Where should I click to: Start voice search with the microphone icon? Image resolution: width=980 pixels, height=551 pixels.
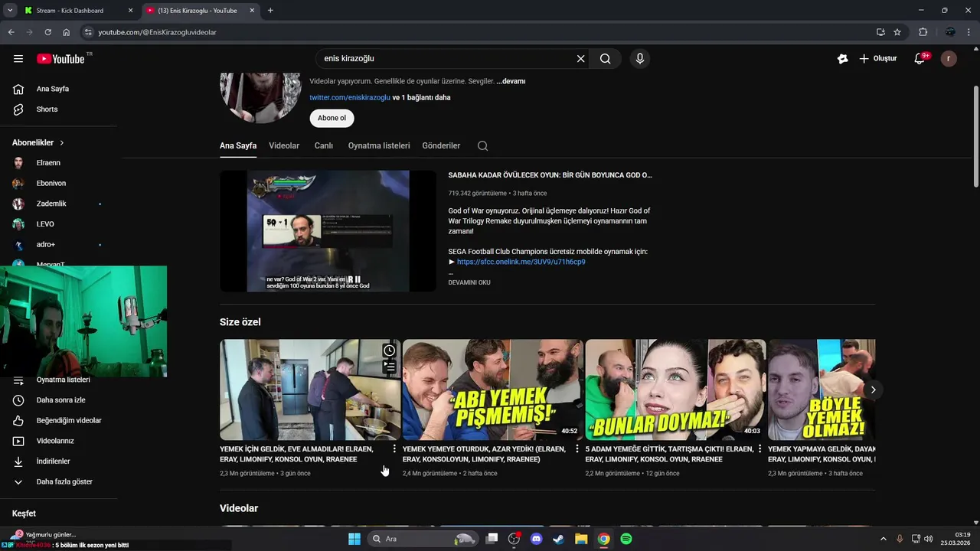pyautogui.click(x=640, y=59)
